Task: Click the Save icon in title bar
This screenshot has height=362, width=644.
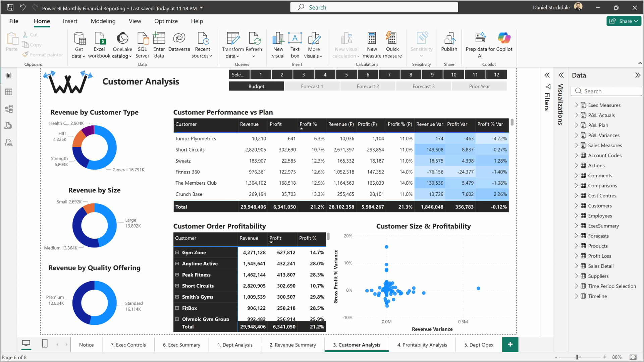Action: [10, 7]
